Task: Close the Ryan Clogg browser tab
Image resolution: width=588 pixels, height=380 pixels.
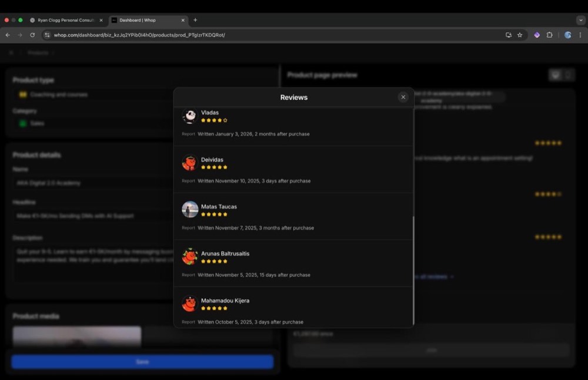Action: pos(101,20)
